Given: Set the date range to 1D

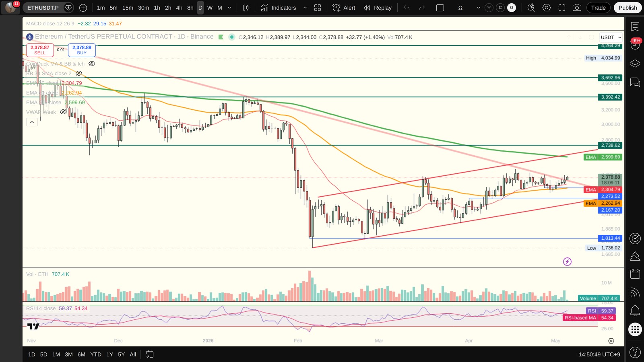Looking at the screenshot, I should [x=32, y=354].
